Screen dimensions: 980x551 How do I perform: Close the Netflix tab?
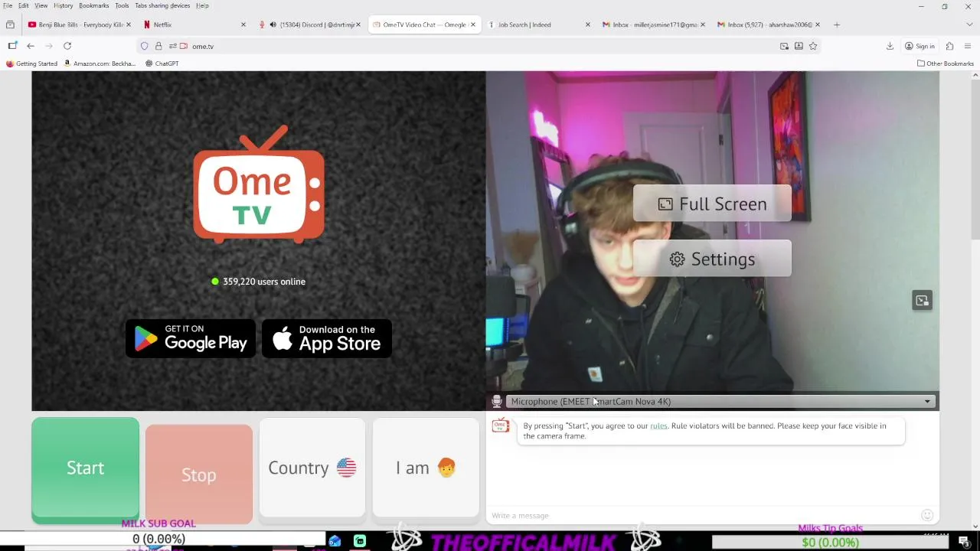point(243,24)
